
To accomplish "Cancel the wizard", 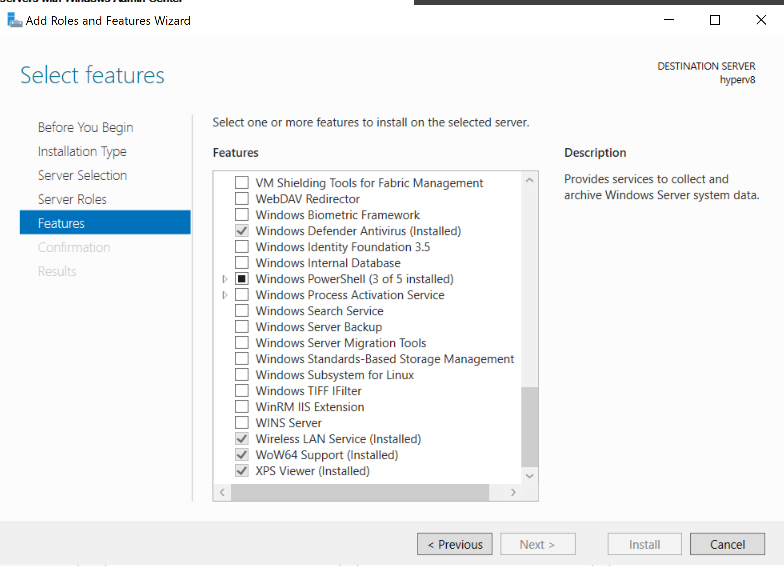I will [x=728, y=544].
